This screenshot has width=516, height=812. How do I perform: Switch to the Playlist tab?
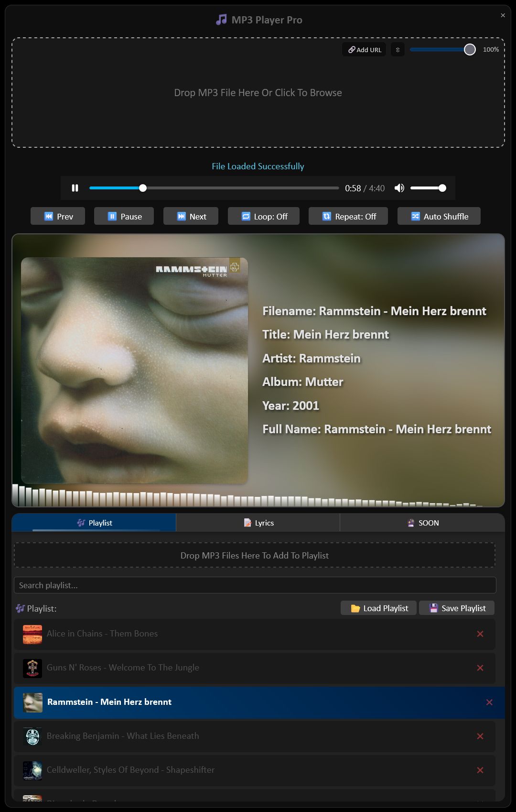94,523
